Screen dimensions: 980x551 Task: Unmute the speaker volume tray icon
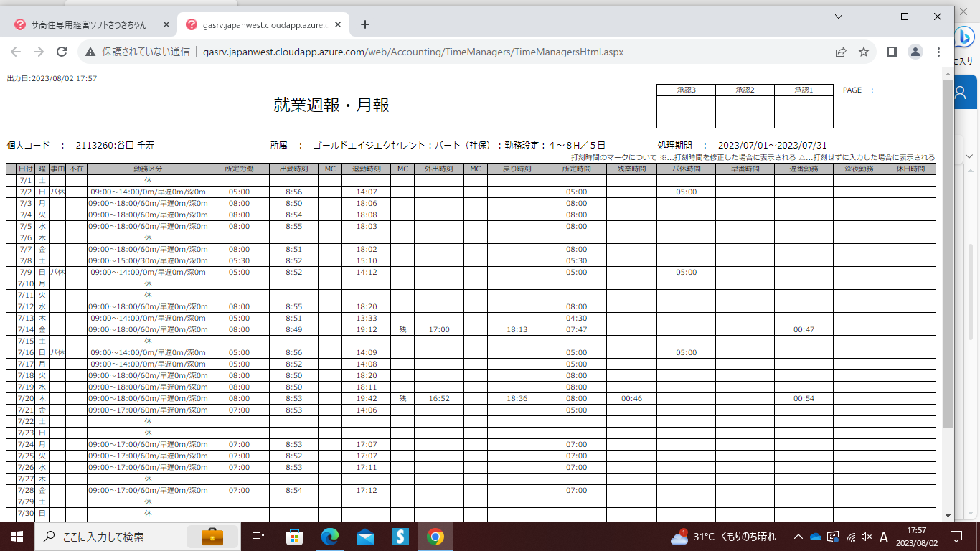click(867, 537)
